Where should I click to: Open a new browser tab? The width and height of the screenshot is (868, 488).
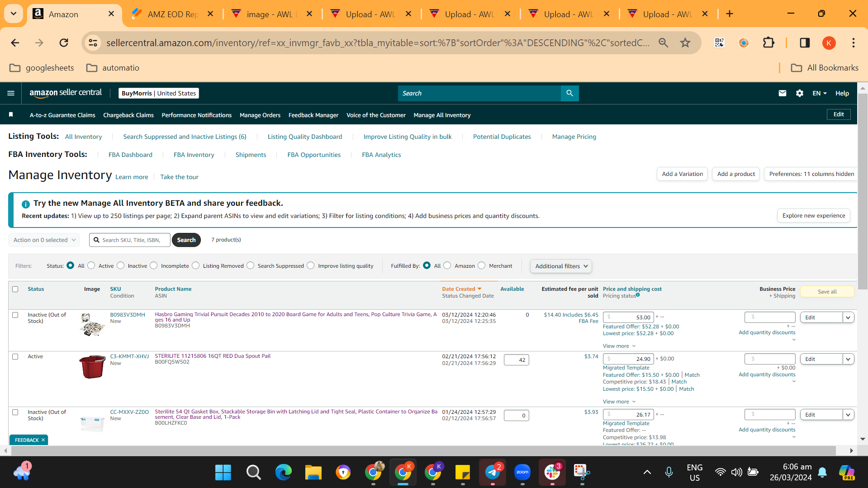(x=730, y=14)
